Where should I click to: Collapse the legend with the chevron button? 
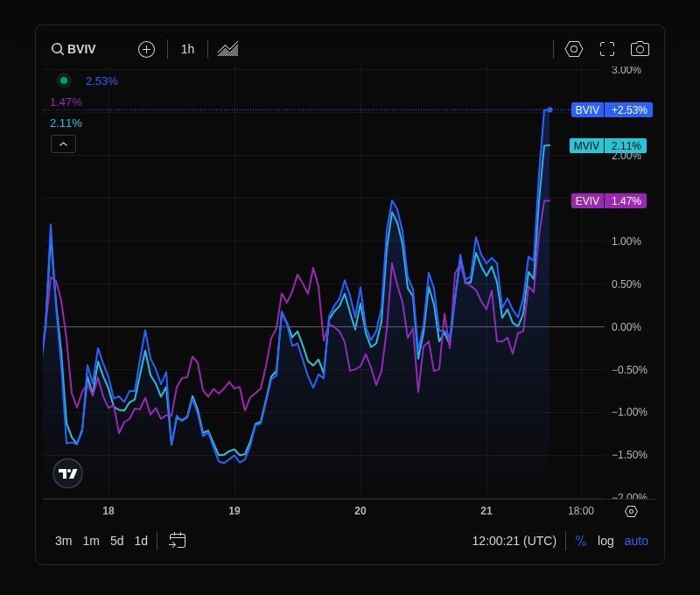point(63,144)
